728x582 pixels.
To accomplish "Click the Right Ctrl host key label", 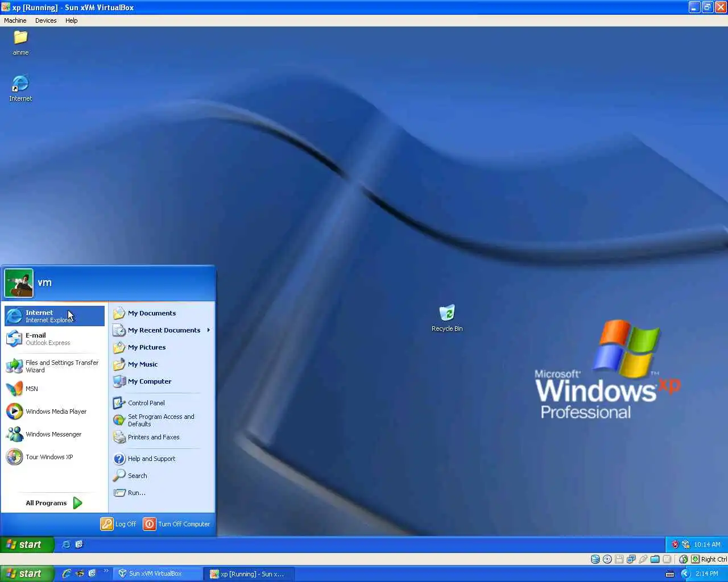I will click(x=714, y=559).
